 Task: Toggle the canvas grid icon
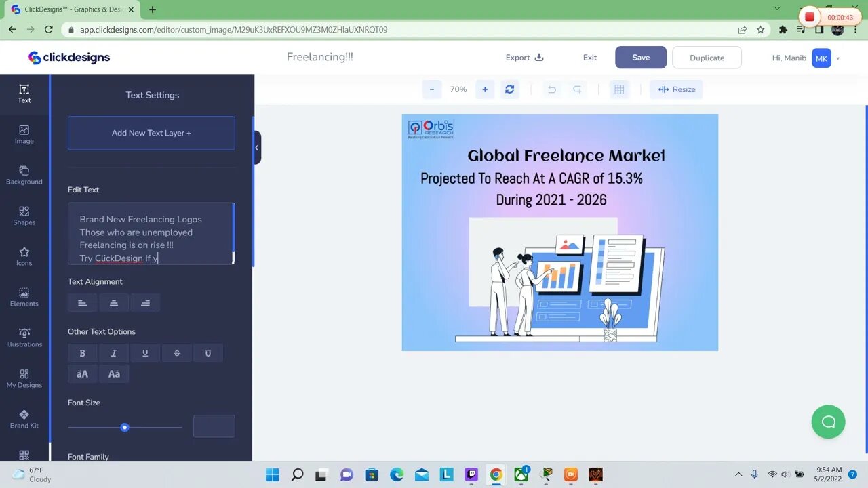619,89
